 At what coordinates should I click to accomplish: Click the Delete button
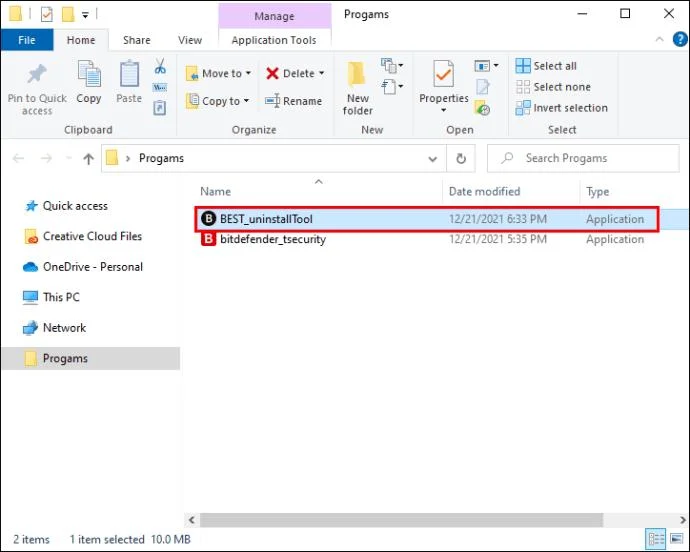[291, 74]
